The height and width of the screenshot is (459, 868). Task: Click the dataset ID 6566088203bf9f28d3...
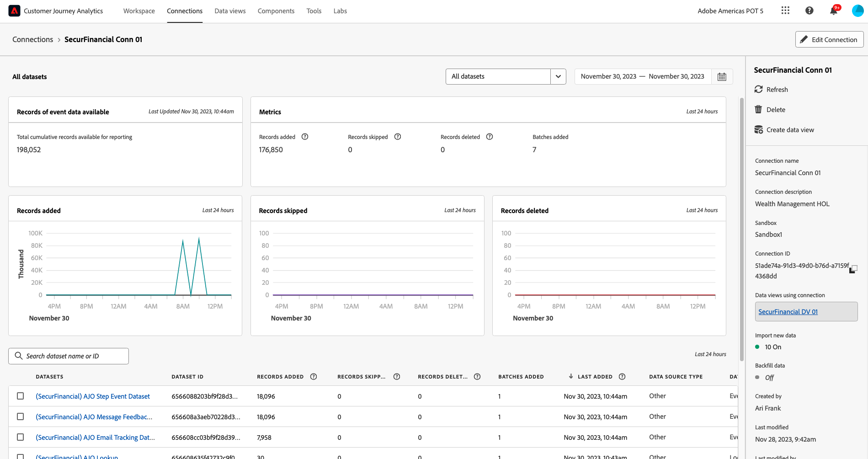(204, 396)
